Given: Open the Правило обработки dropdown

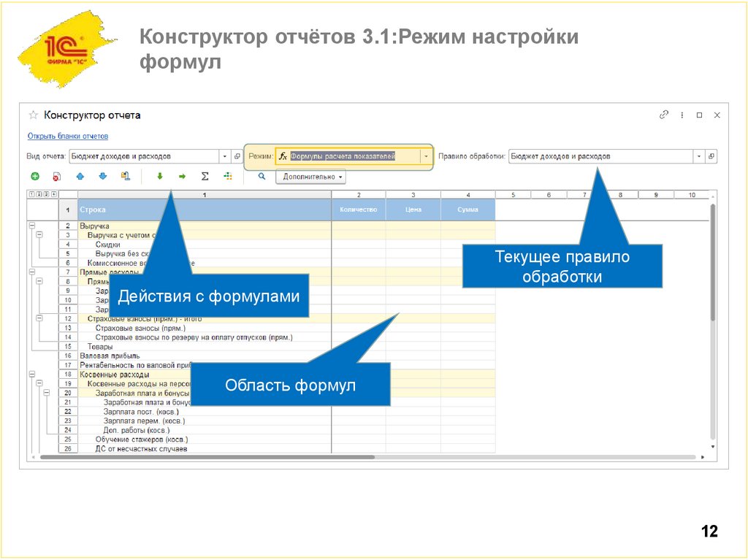Looking at the screenshot, I should tap(699, 156).
